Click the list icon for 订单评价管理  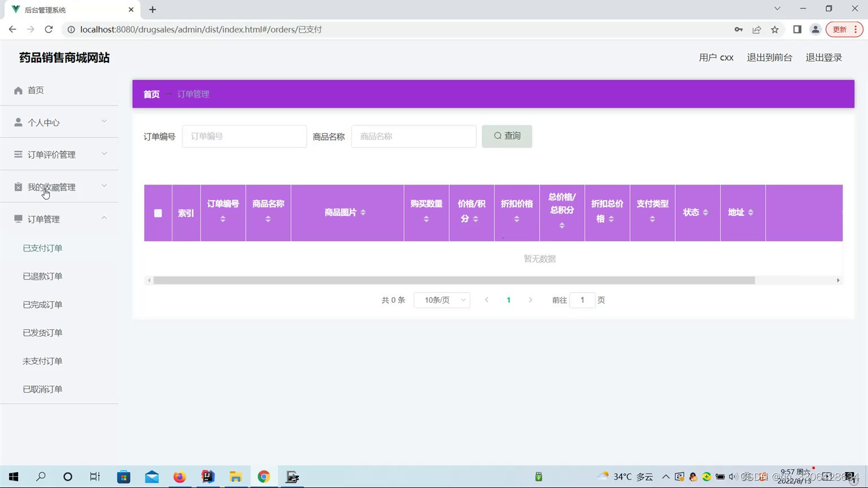18,154
